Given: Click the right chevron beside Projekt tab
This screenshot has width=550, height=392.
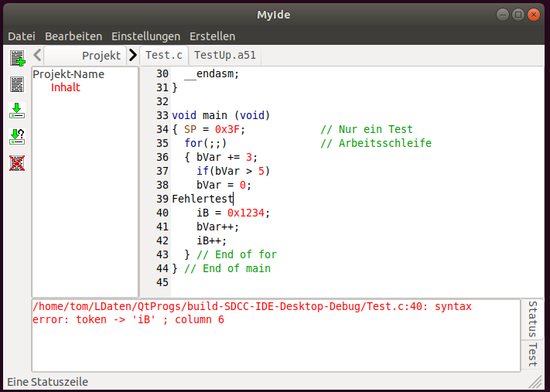Looking at the screenshot, I should click(132, 55).
